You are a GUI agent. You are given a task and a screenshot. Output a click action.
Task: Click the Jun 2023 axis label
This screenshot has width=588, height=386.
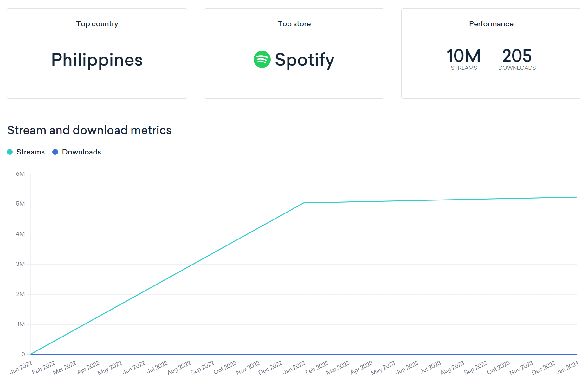pos(407,368)
